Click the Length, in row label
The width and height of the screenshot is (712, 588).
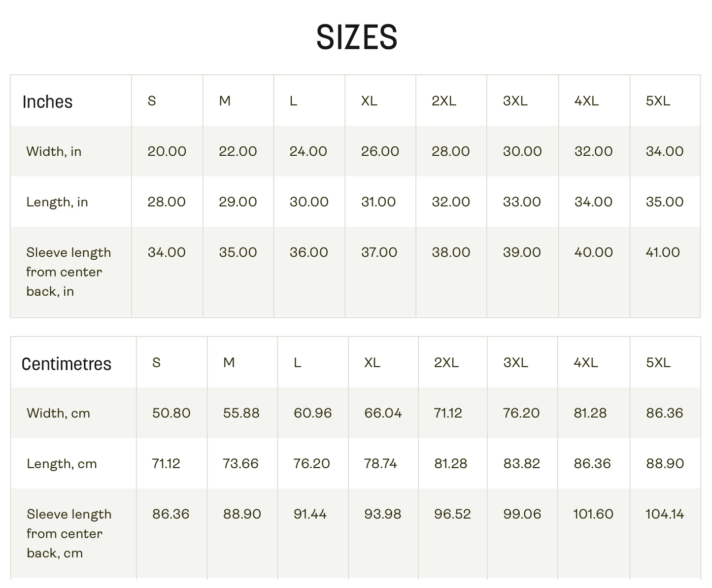57,202
